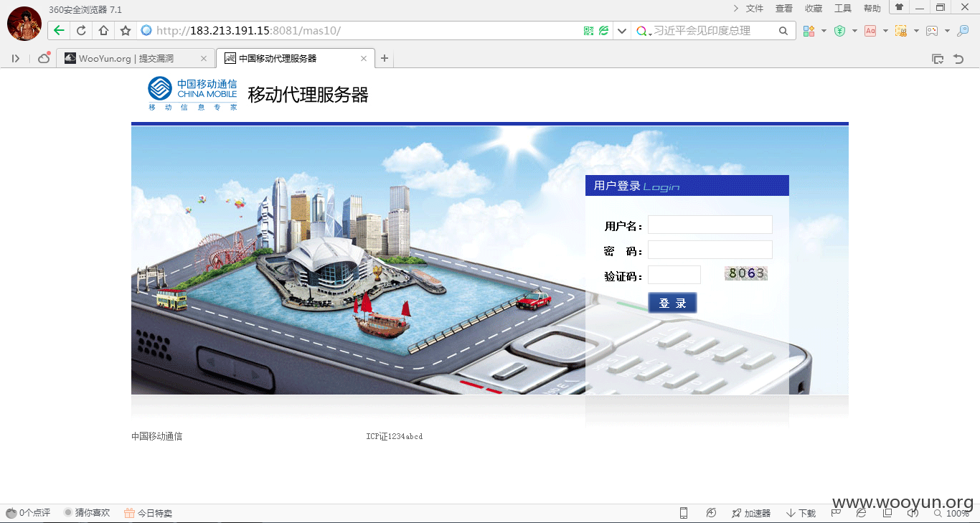980x523 pixels.
Task: Expand dropdown next to extensions grid icon
Action: coord(824,31)
